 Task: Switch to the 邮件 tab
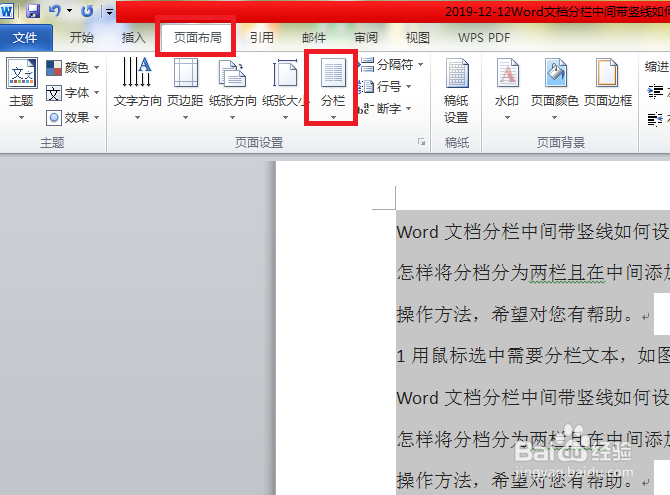[314, 38]
